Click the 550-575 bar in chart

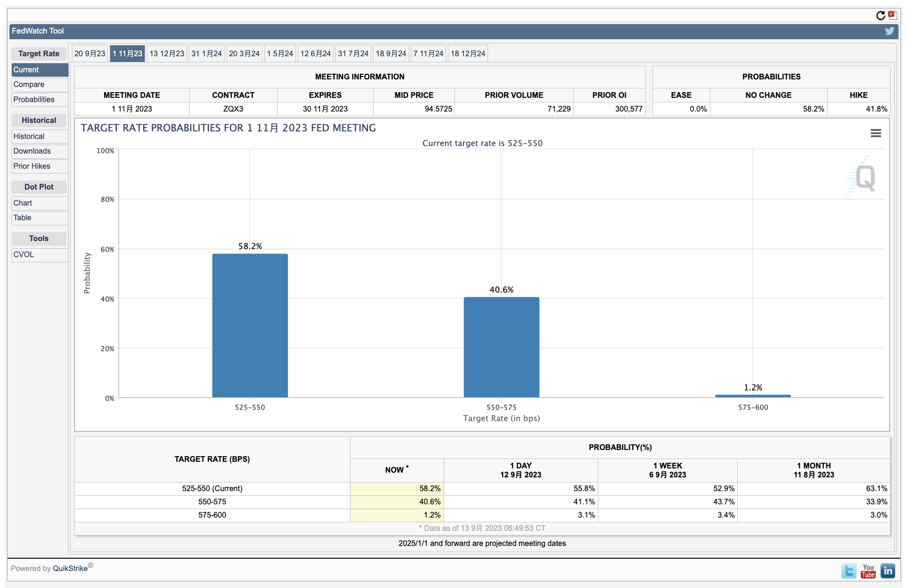501,347
